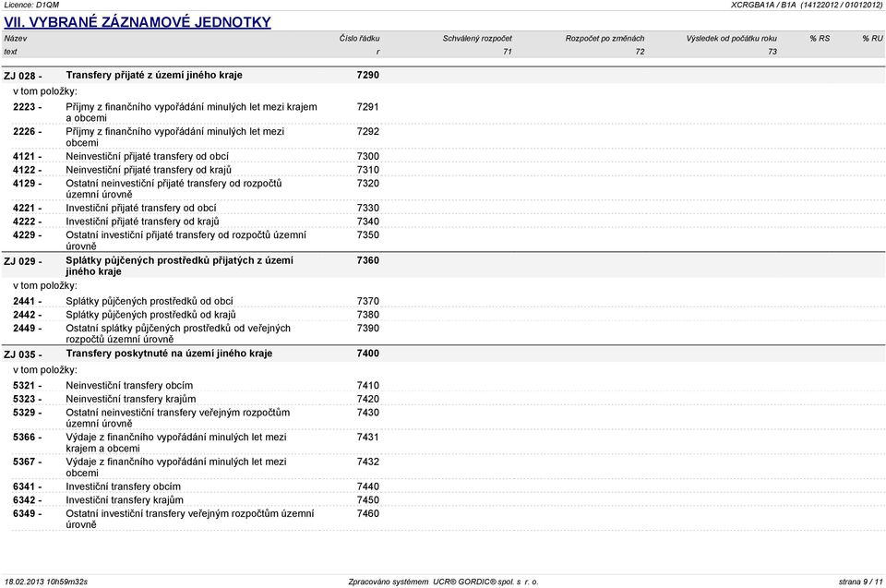The width and height of the screenshot is (886, 588).
Task: Click row number 7440
Action: (x=368, y=486)
